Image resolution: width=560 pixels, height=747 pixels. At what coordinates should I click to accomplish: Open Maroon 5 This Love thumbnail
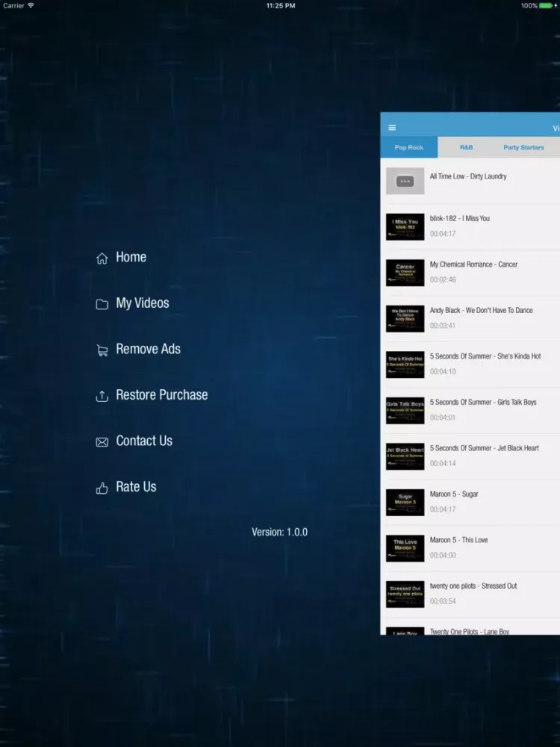pos(405,548)
